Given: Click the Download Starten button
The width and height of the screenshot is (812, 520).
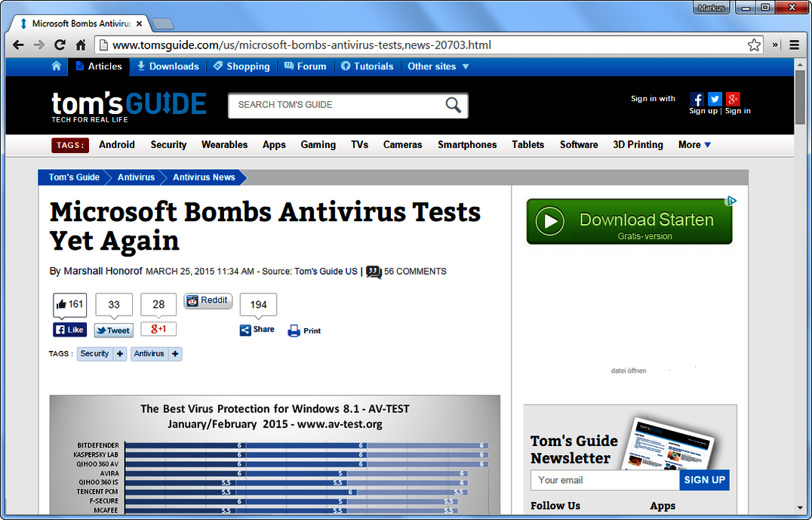Looking at the screenshot, I should point(629,221).
